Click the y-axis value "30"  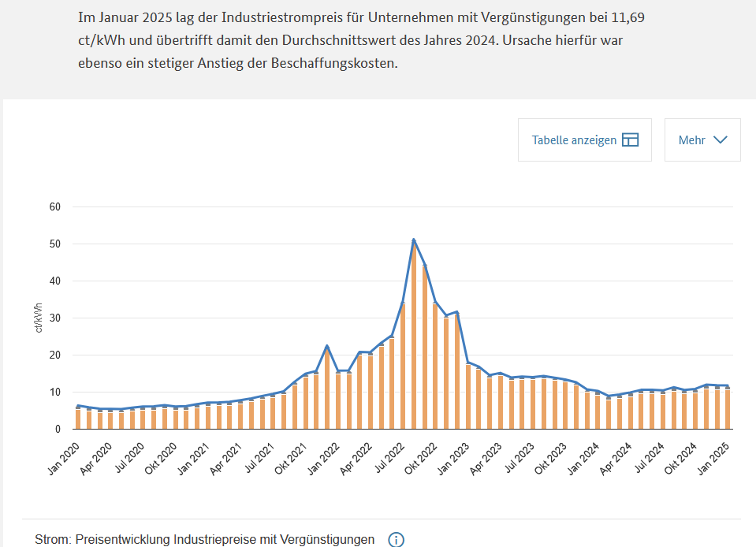tap(55, 318)
